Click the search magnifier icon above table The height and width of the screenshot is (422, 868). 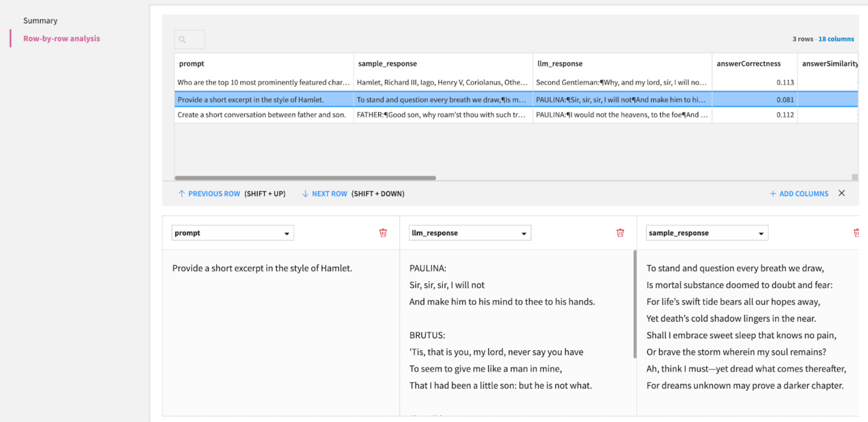point(182,40)
